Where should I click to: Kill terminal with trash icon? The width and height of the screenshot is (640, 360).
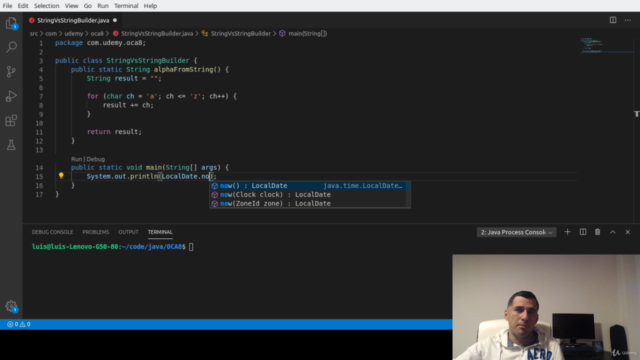[597, 232]
